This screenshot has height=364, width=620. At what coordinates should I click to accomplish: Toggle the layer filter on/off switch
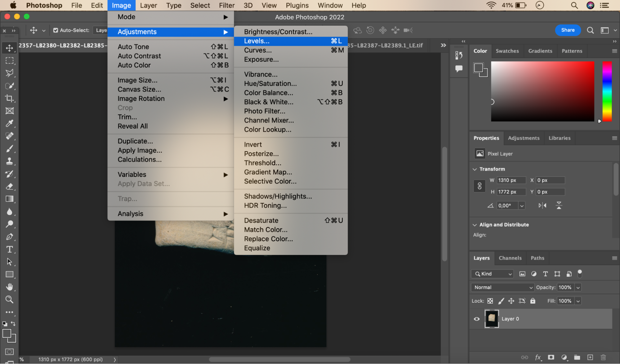click(580, 274)
